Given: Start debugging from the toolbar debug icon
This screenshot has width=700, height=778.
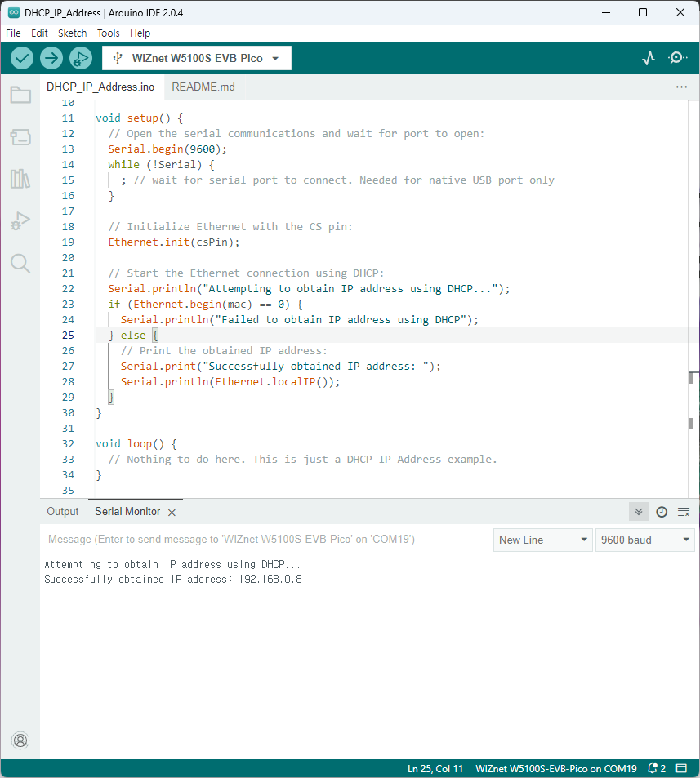Looking at the screenshot, I should pos(81,58).
